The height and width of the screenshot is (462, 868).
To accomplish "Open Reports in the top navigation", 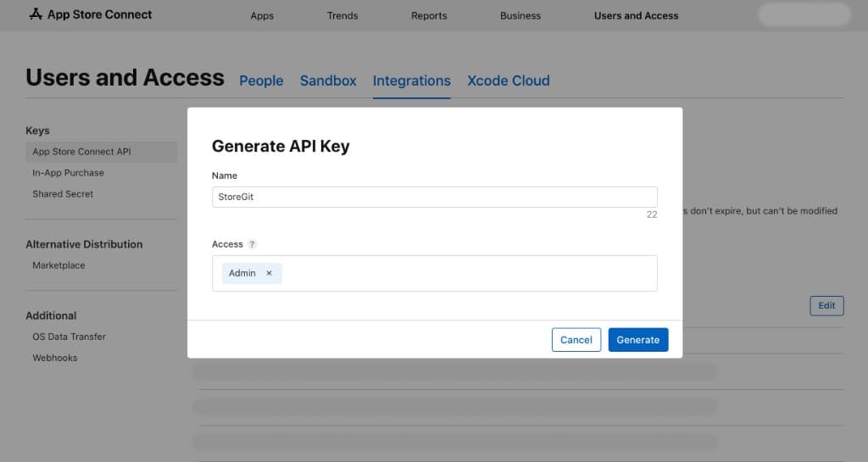I will [429, 15].
